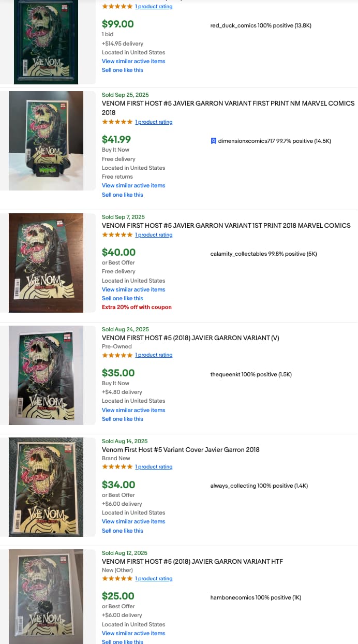Click "View similar active items" under the $99.00 listing
This screenshot has width=358, height=644.
(x=133, y=61)
